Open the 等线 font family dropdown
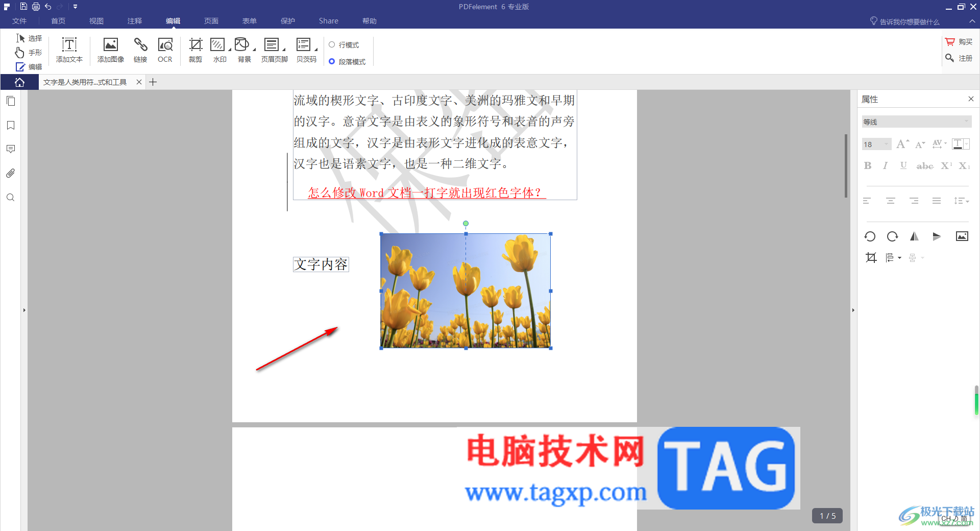This screenshot has width=980, height=531. (916, 122)
